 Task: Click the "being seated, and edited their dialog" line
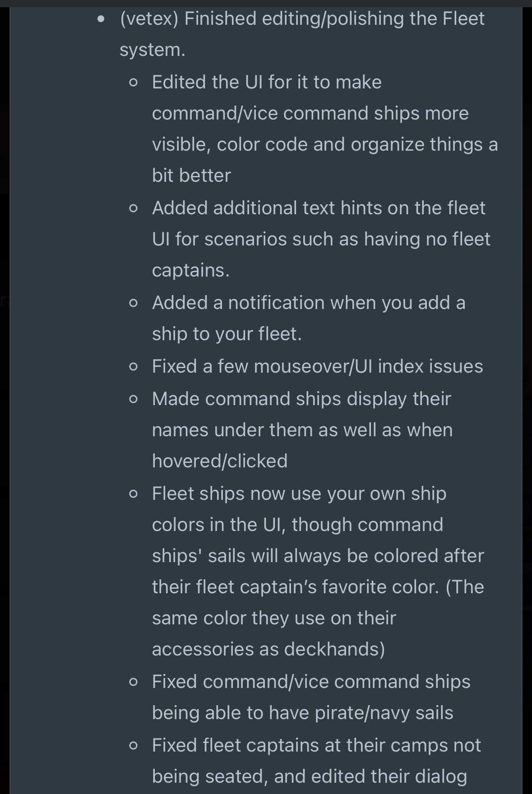point(309,776)
